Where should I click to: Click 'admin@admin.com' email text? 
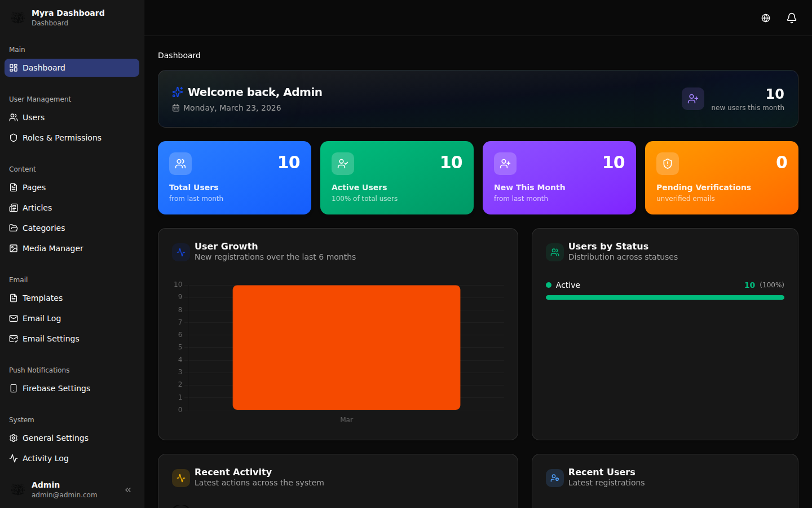tap(64, 495)
